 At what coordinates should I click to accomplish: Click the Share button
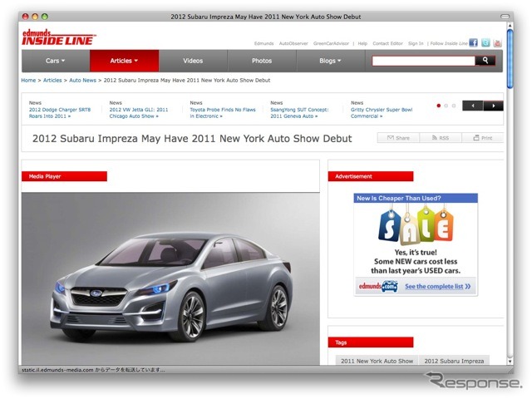point(398,138)
